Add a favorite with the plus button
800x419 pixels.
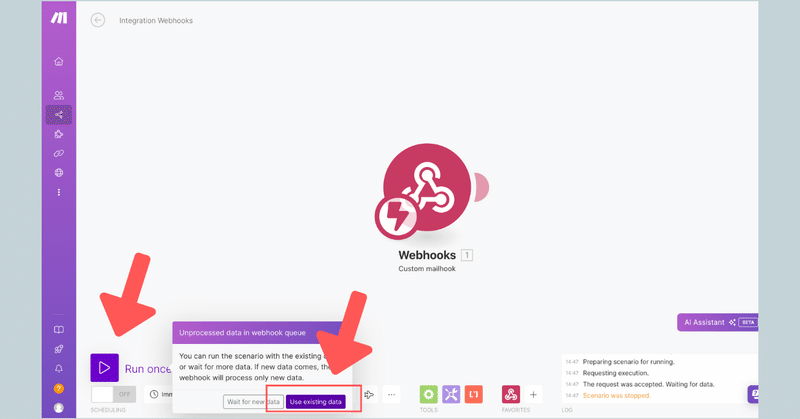click(533, 394)
